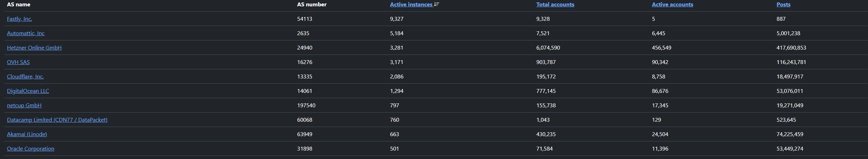The image size is (868, 159).
Task: Click the sort descending icon beside Active instances
Action: tap(436, 4)
